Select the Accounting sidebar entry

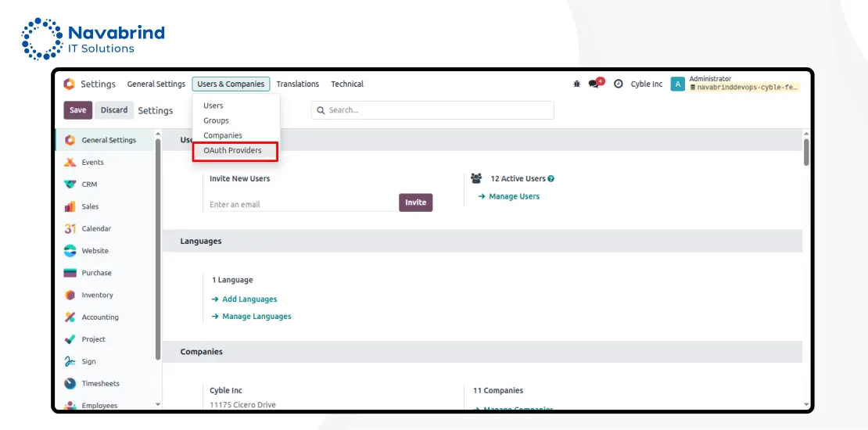point(99,317)
